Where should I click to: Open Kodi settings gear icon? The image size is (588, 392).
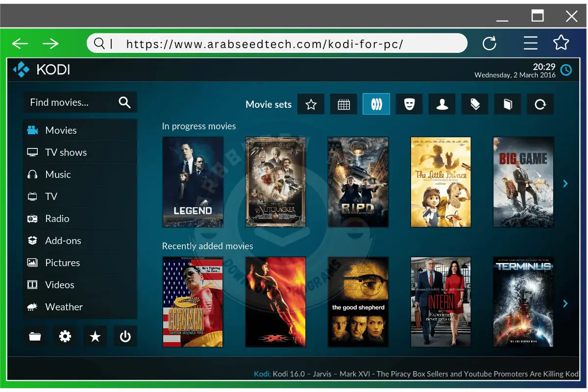pyautogui.click(x=65, y=336)
